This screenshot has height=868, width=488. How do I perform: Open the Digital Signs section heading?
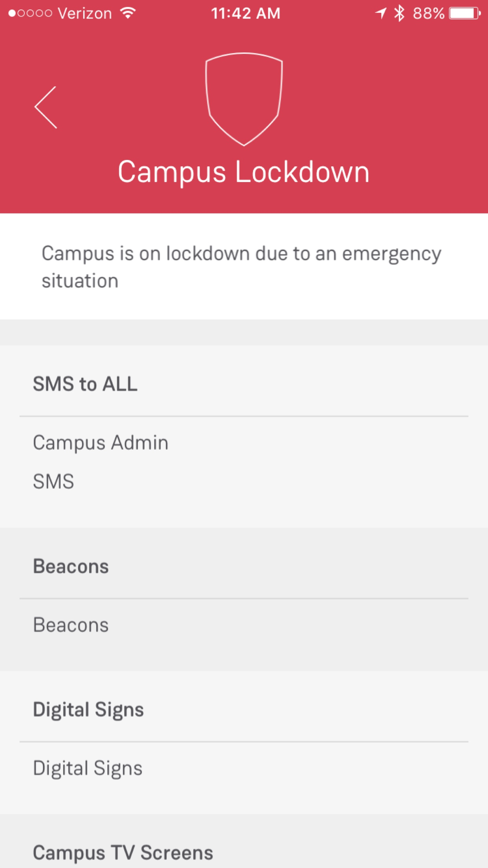point(88,710)
